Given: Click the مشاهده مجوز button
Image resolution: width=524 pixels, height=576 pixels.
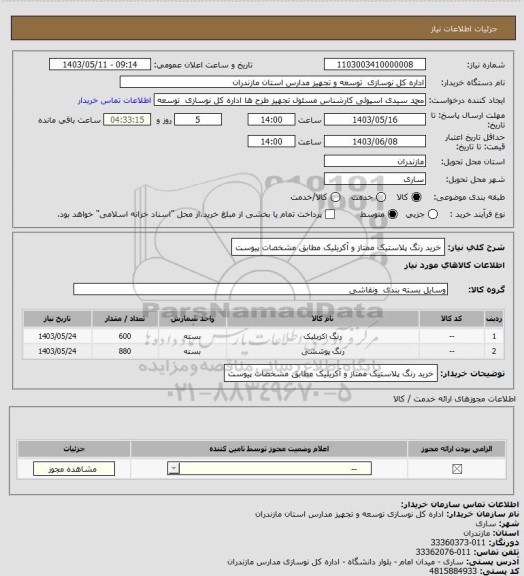Looking at the screenshot, I should pos(74,469).
